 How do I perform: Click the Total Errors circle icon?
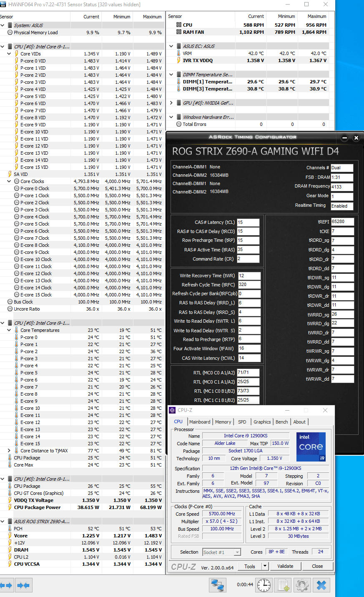coord(179,124)
